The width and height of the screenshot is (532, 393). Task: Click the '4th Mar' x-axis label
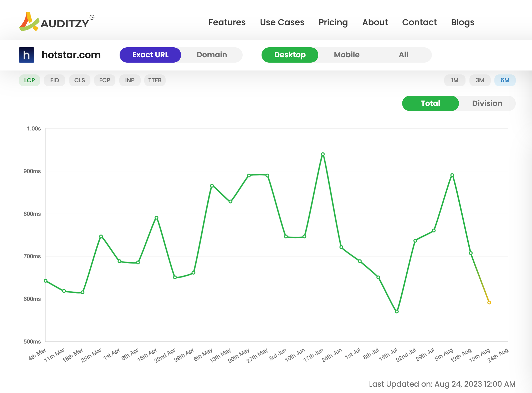(37, 354)
